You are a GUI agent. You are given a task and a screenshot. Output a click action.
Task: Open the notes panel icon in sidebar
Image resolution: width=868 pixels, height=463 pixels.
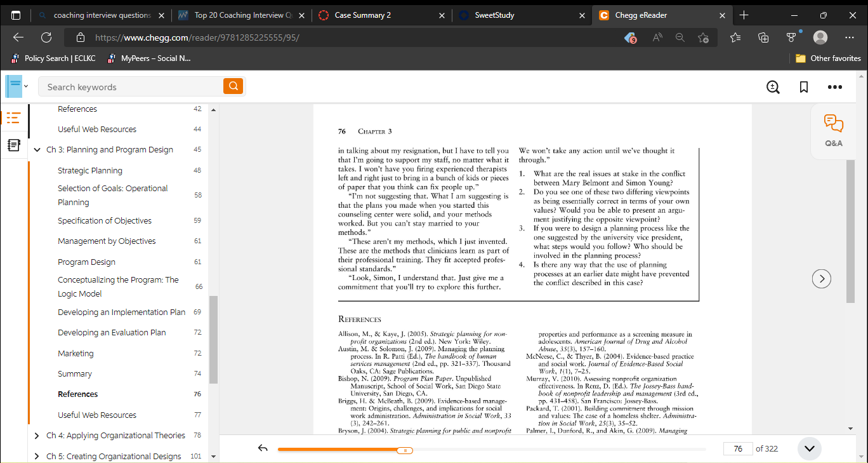[13, 145]
